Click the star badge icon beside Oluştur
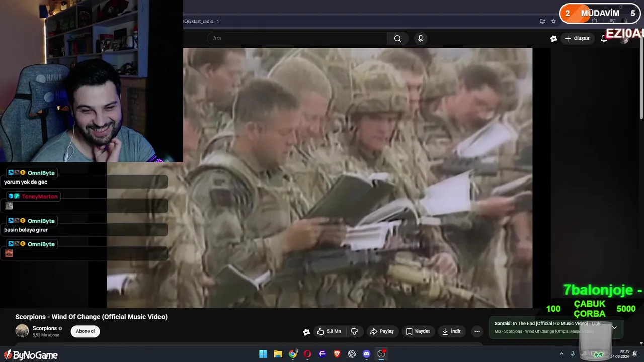 click(553, 38)
